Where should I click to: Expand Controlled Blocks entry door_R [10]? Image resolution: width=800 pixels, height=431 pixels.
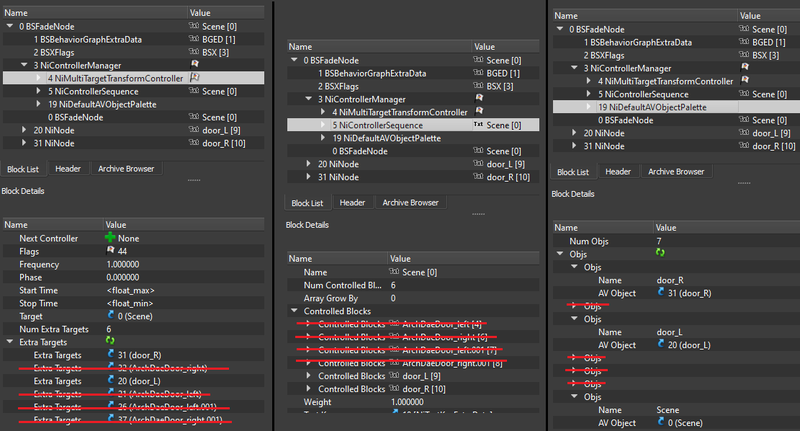point(309,389)
